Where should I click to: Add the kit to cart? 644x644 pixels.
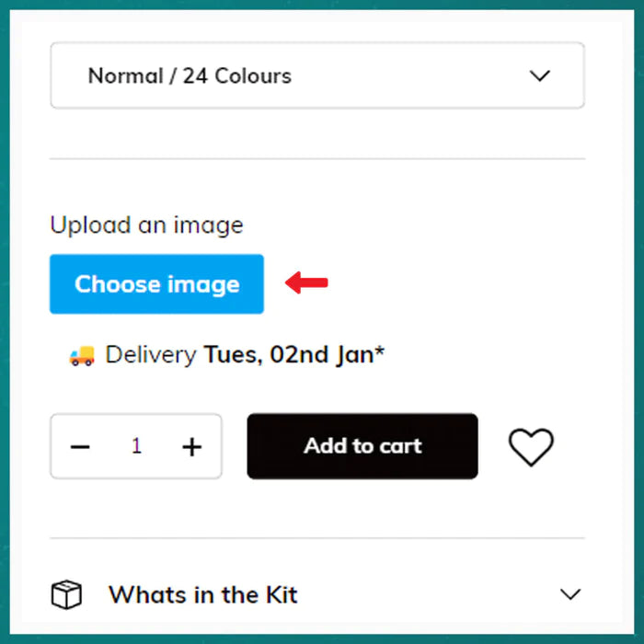click(x=362, y=446)
